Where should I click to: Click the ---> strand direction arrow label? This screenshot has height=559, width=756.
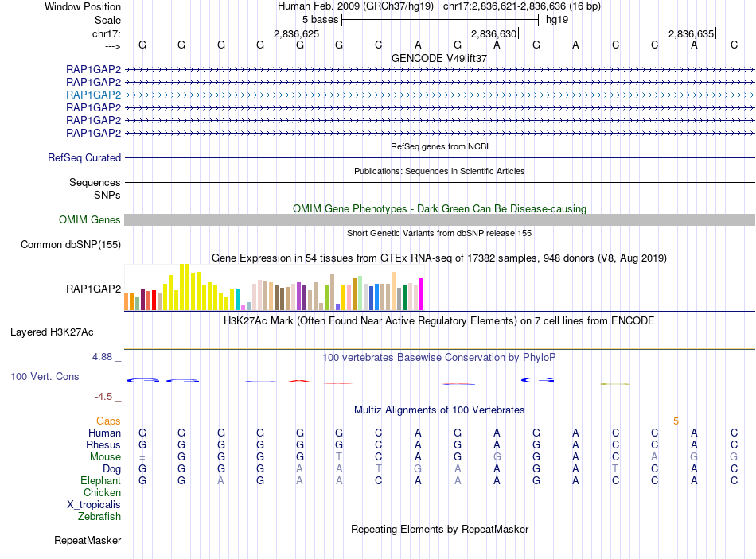click(x=113, y=46)
